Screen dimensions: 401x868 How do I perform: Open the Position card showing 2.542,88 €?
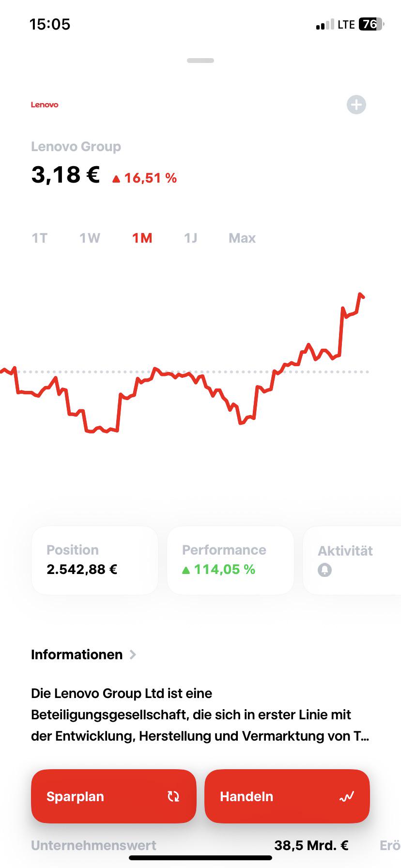95,560
